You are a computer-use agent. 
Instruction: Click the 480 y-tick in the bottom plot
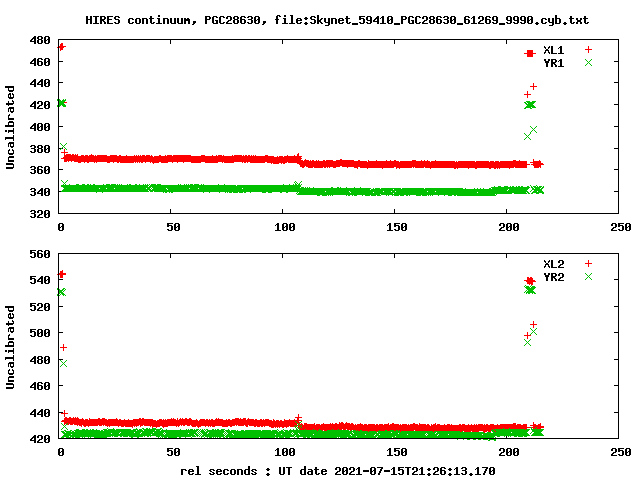40,360
